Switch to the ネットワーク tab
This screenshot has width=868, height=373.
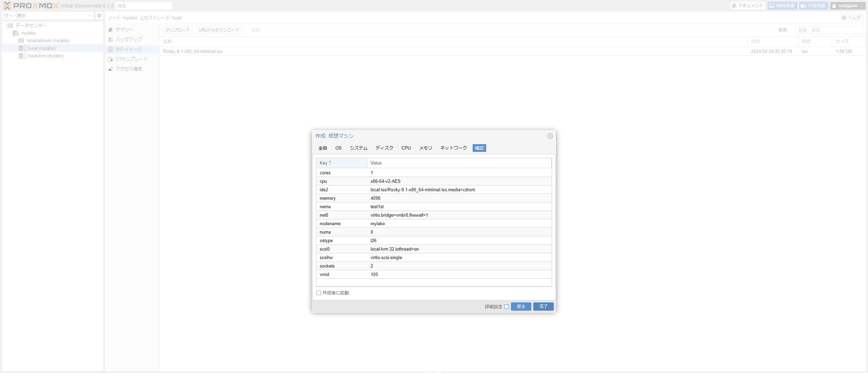(453, 148)
